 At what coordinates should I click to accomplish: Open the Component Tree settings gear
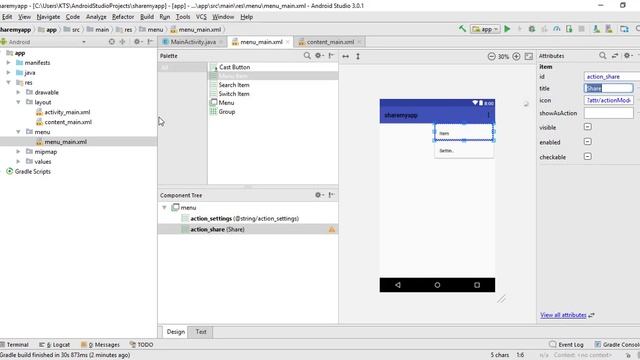[x=319, y=195]
